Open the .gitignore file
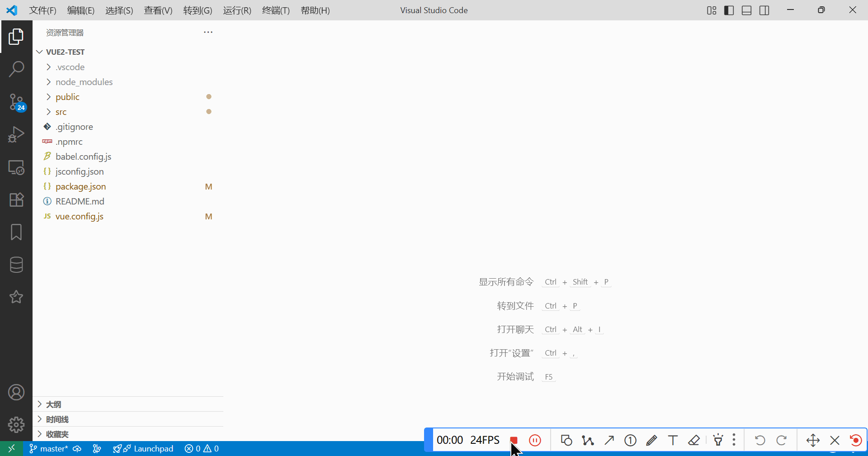868x456 pixels. pyautogui.click(x=128, y=127)
